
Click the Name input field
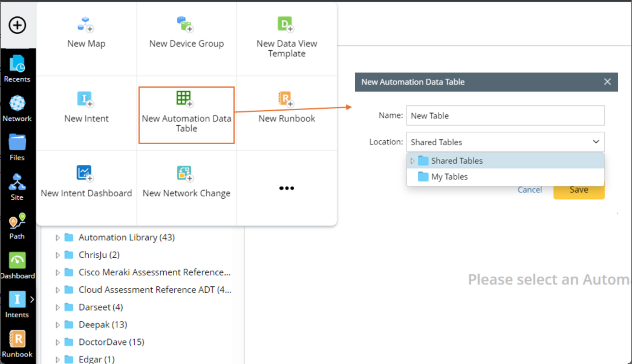[505, 115]
